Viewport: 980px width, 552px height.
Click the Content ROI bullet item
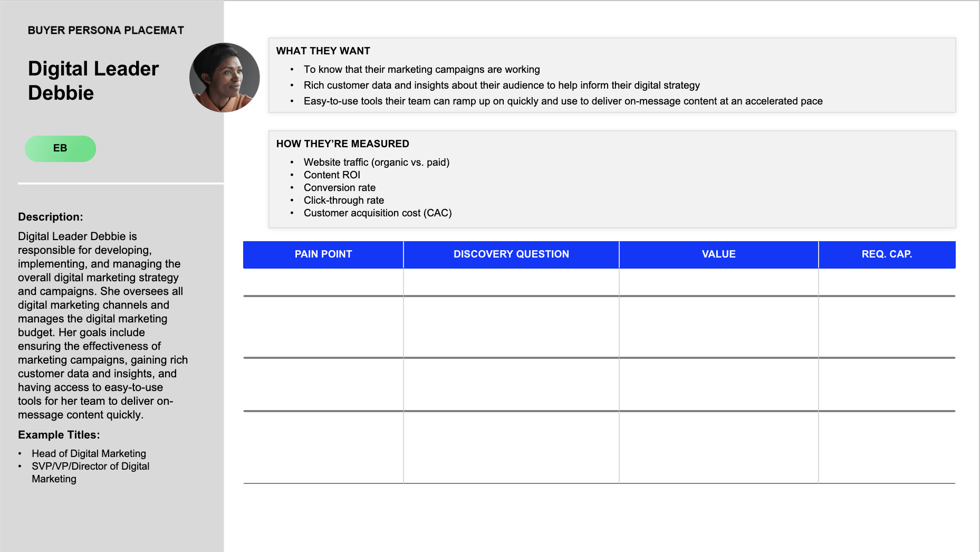coord(332,175)
